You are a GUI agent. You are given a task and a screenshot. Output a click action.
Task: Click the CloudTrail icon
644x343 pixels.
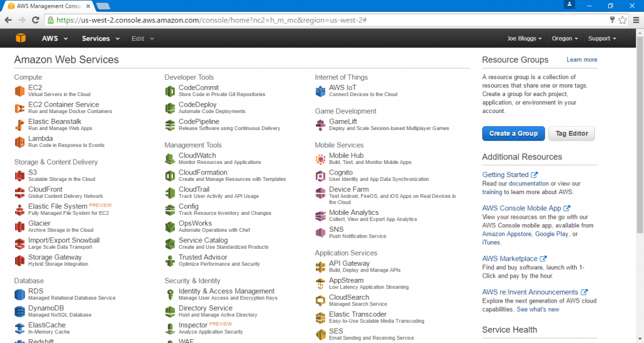(x=170, y=193)
